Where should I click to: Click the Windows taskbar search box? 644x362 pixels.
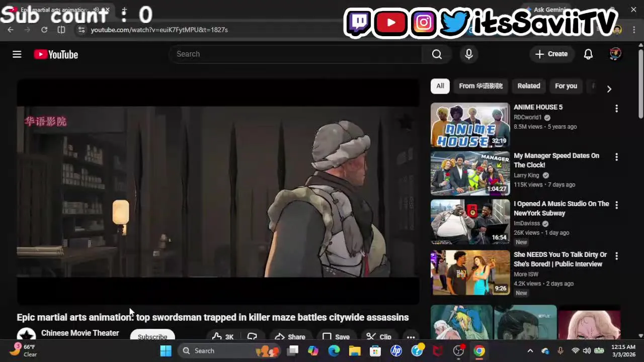232,351
